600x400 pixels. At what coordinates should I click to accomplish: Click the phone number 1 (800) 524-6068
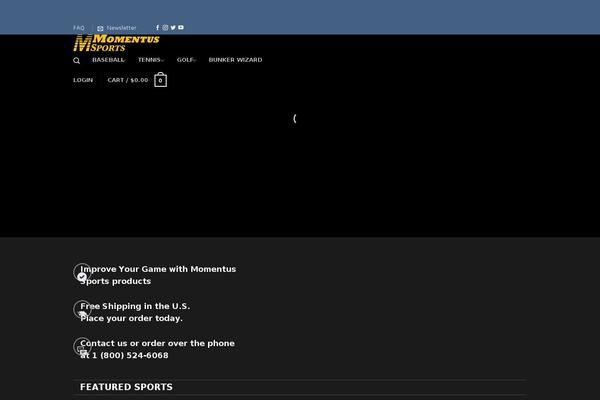pyautogui.click(x=130, y=355)
